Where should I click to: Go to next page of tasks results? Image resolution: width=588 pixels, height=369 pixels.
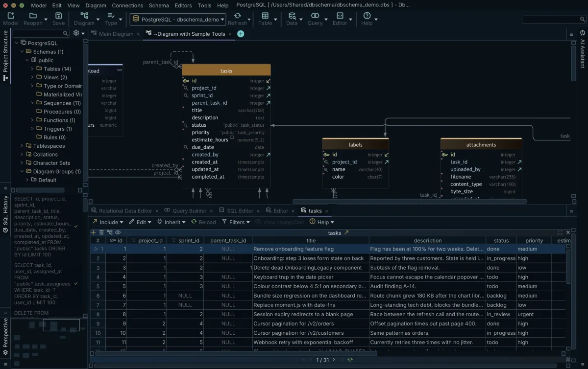tap(334, 360)
